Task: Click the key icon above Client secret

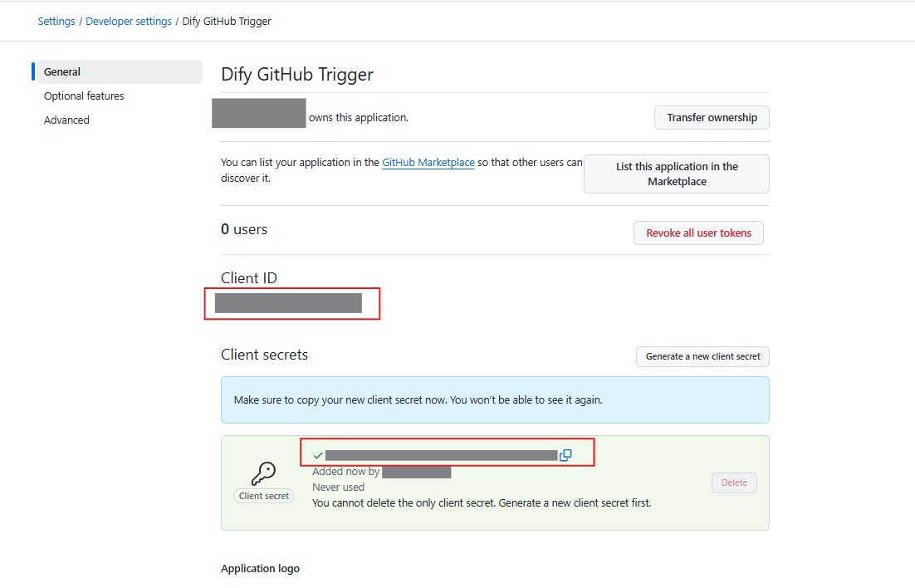Action: [x=263, y=473]
